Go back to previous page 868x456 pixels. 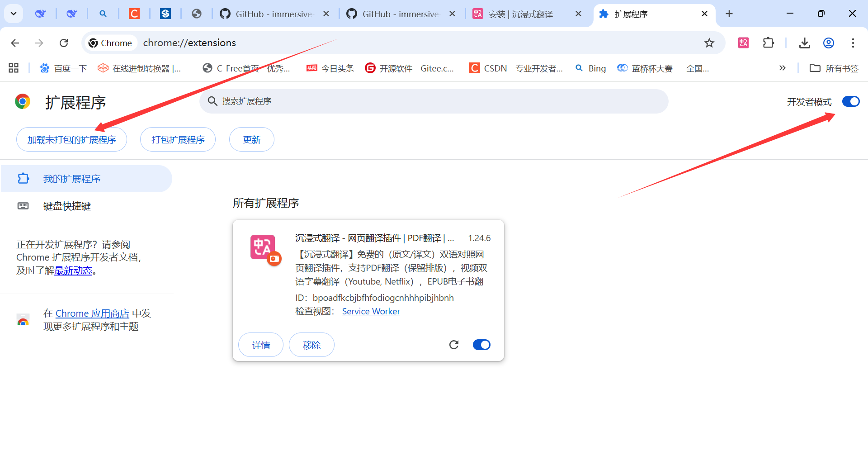(x=15, y=43)
